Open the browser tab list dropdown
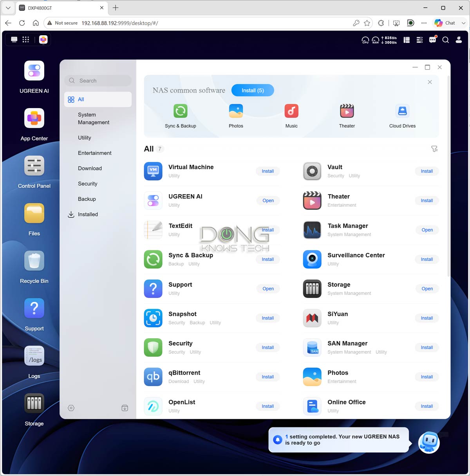This screenshot has height=476, width=470. click(8, 8)
